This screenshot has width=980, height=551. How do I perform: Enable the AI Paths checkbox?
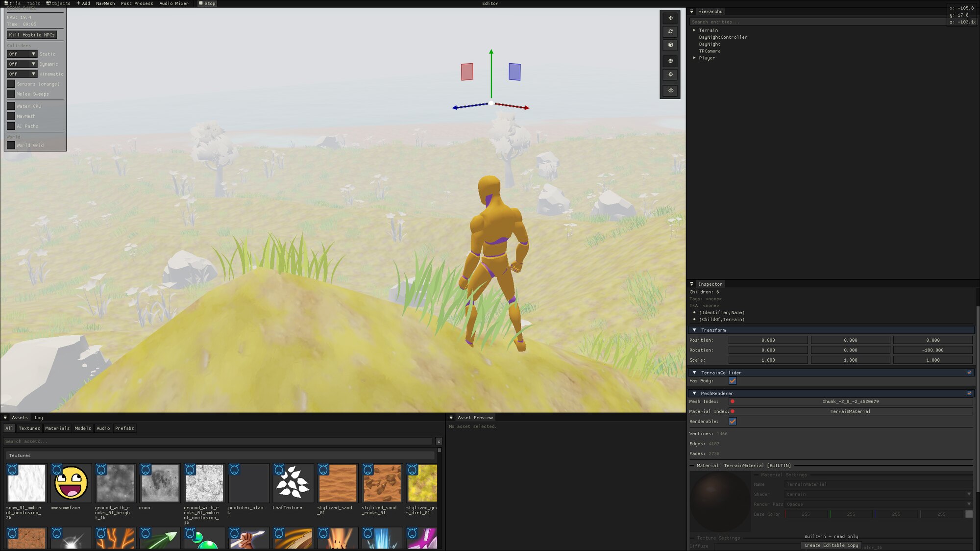click(x=11, y=126)
